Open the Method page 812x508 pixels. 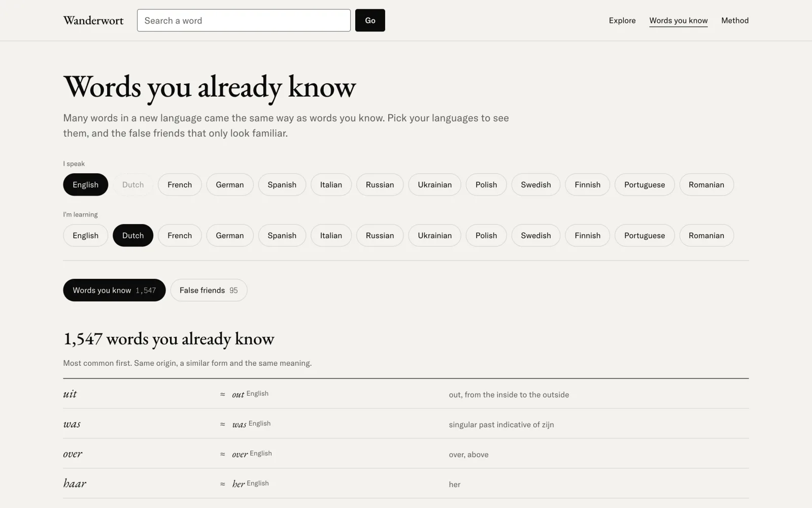[x=735, y=20]
